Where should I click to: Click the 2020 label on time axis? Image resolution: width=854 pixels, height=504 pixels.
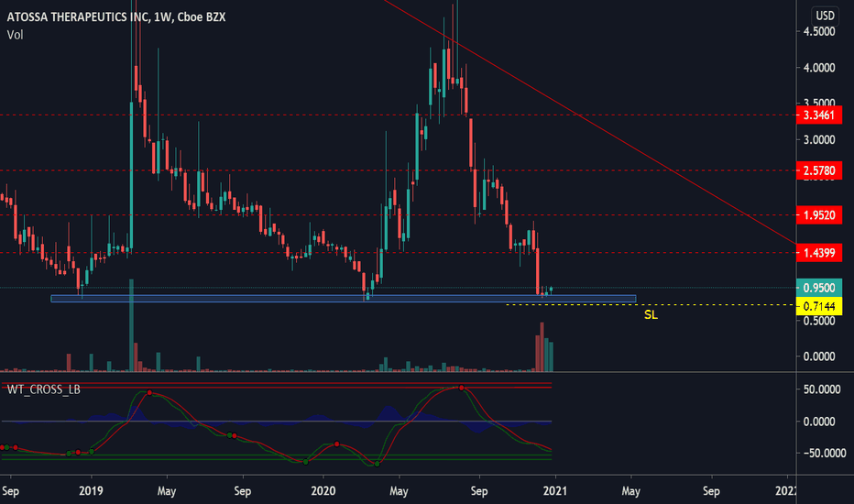pyautogui.click(x=323, y=491)
